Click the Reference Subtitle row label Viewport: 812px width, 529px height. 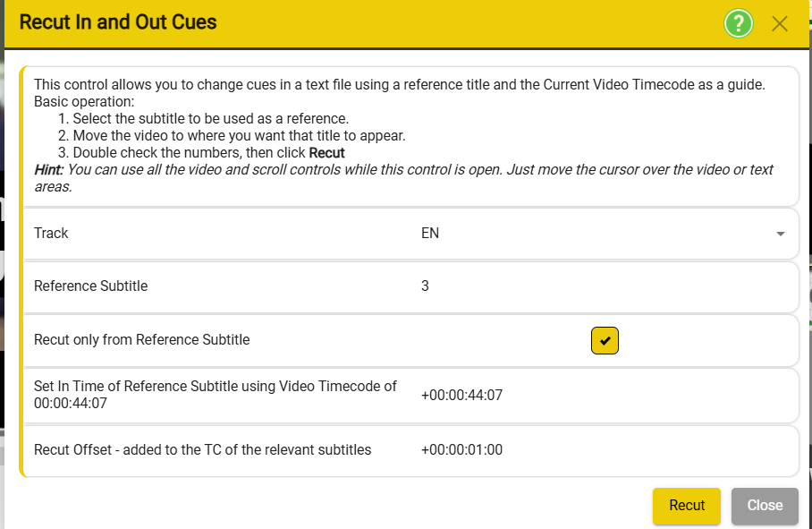(90, 286)
